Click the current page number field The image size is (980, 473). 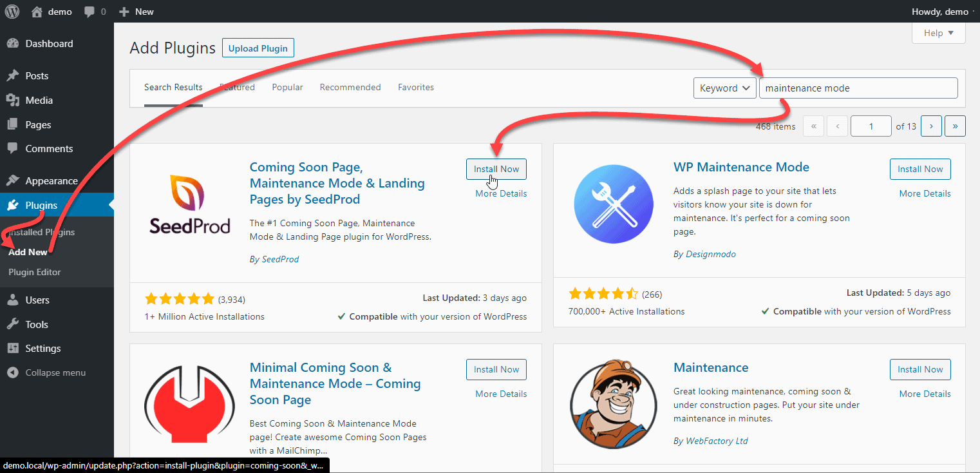[x=871, y=126]
